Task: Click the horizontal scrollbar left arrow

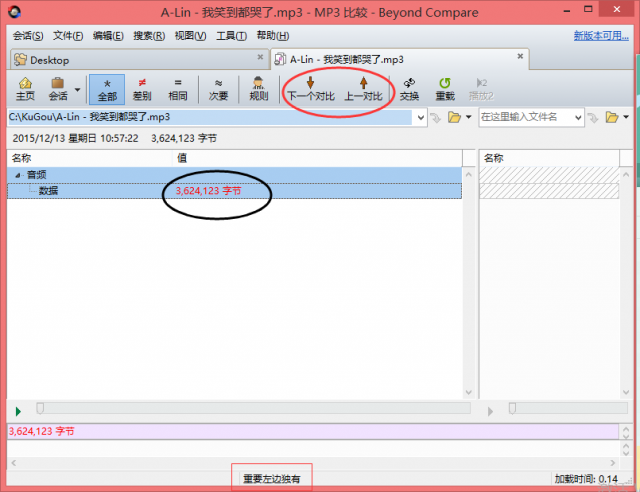Action: (14, 463)
